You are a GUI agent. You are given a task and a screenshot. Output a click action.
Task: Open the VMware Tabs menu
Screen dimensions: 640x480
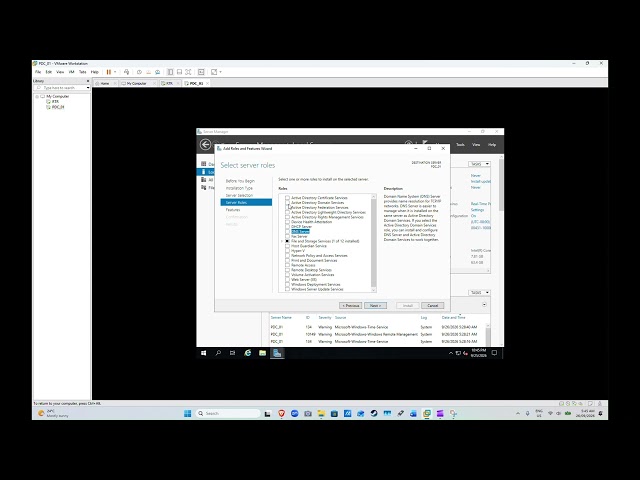click(x=82, y=72)
